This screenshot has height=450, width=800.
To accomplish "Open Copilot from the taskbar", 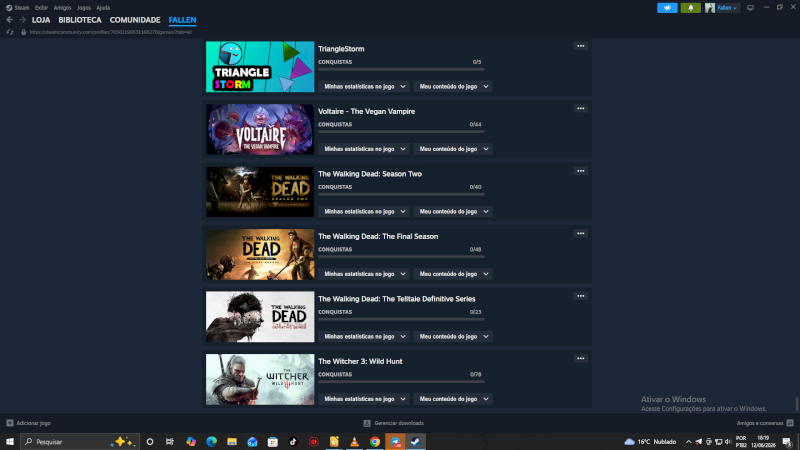I will pyautogui.click(x=191, y=442).
